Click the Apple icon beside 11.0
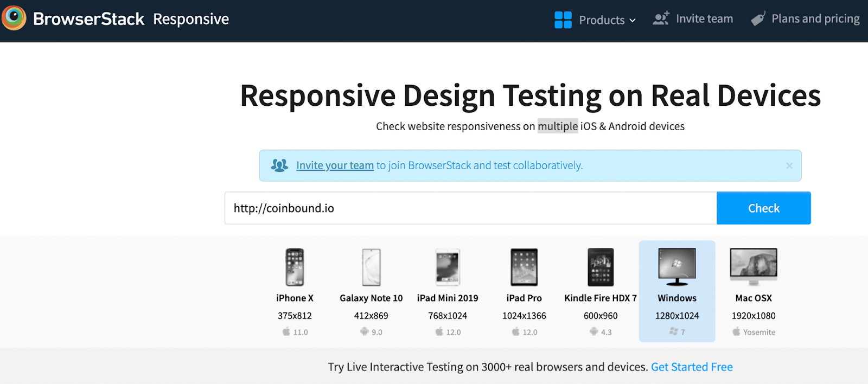 (x=286, y=331)
